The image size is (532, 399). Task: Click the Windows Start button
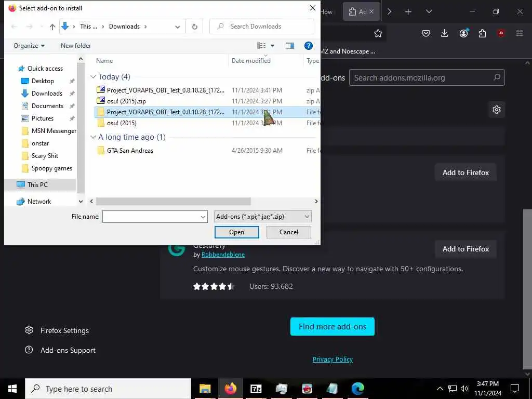(12, 389)
